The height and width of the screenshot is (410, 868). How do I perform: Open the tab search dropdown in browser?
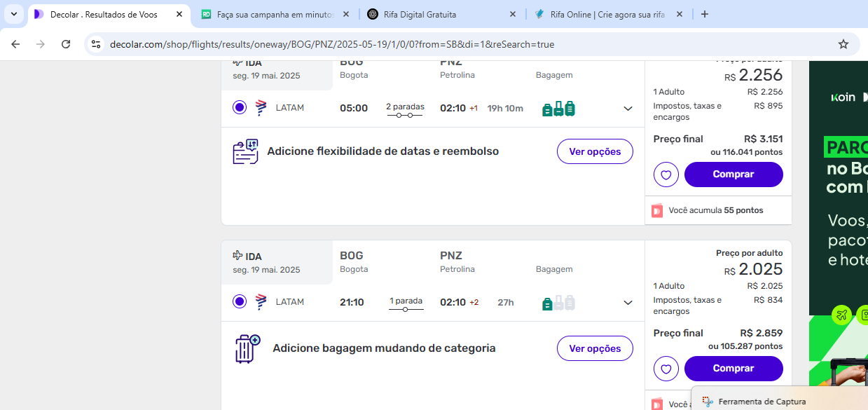pos(13,14)
